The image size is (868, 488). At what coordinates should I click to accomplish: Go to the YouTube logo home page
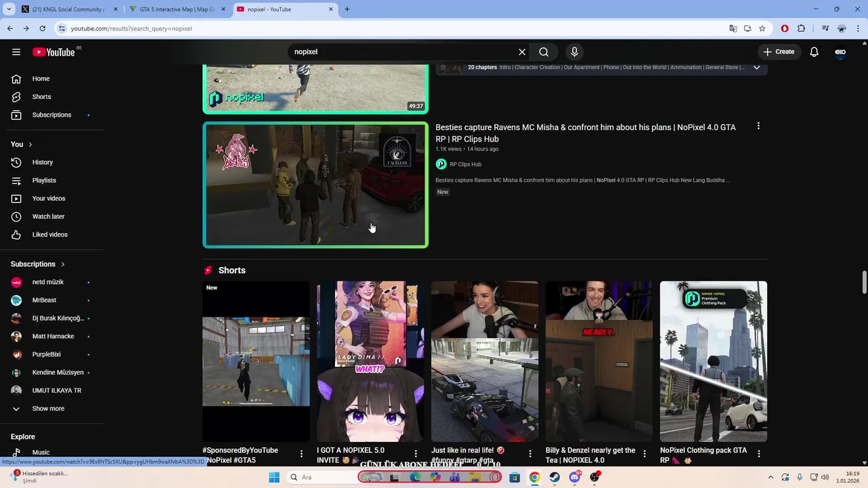(x=54, y=52)
